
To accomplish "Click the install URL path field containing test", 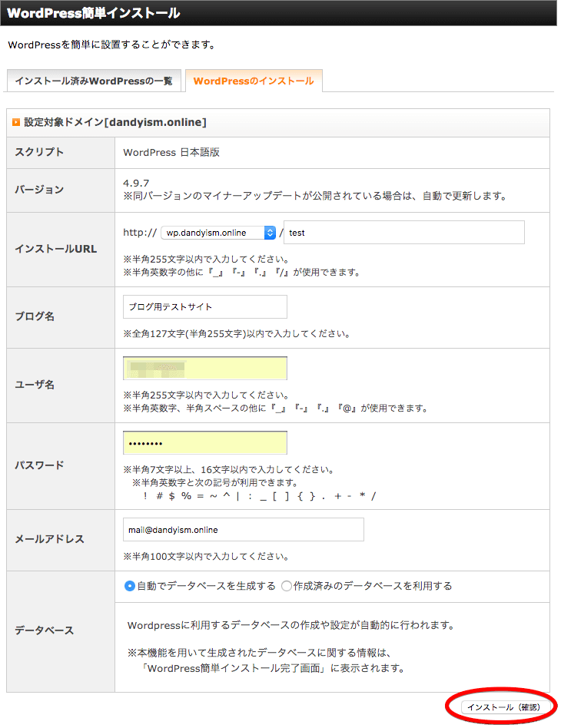I will (x=404, y=232).
